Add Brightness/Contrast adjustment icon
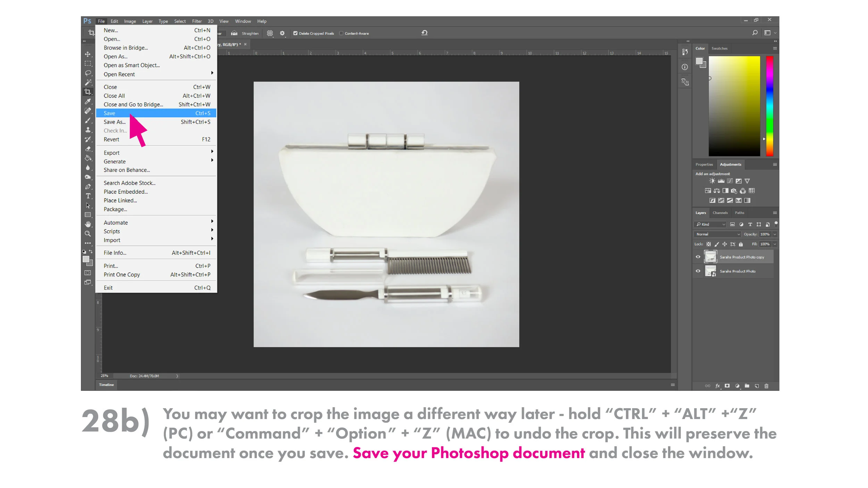Viewport: 868px width, 488px height. [x=712, y=181]
